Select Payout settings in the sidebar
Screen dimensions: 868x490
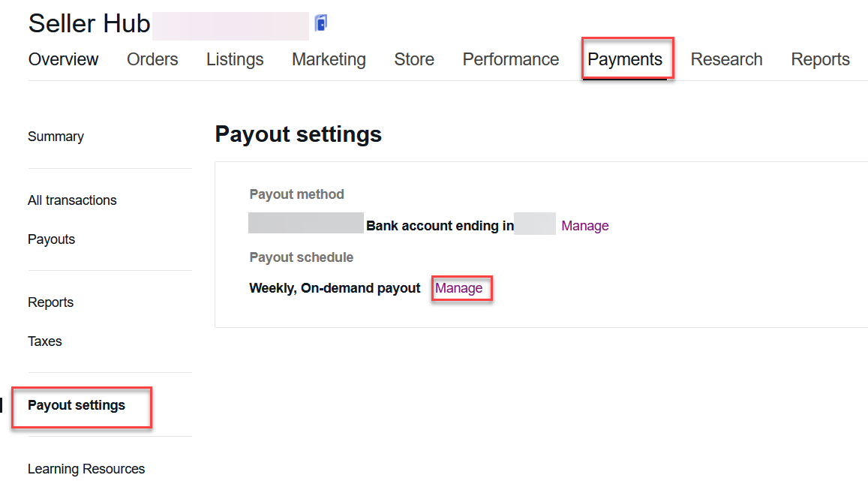click(x=77, y=405)
